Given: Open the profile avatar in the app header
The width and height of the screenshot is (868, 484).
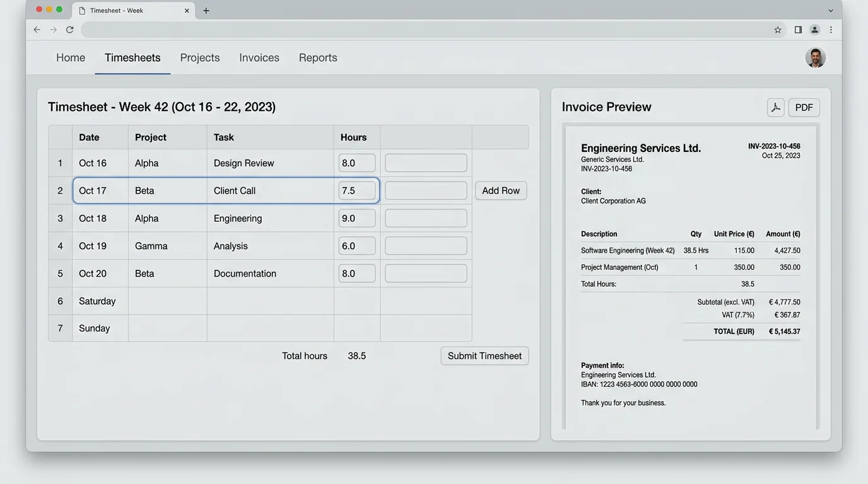Looking at the screenshot, I should [x=815, y=57].
